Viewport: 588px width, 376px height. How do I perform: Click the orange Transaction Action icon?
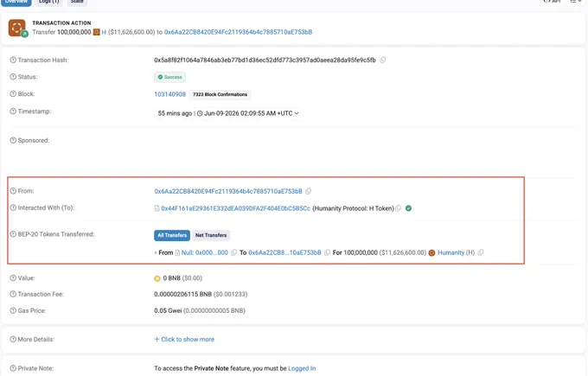[x=17, y=29]
